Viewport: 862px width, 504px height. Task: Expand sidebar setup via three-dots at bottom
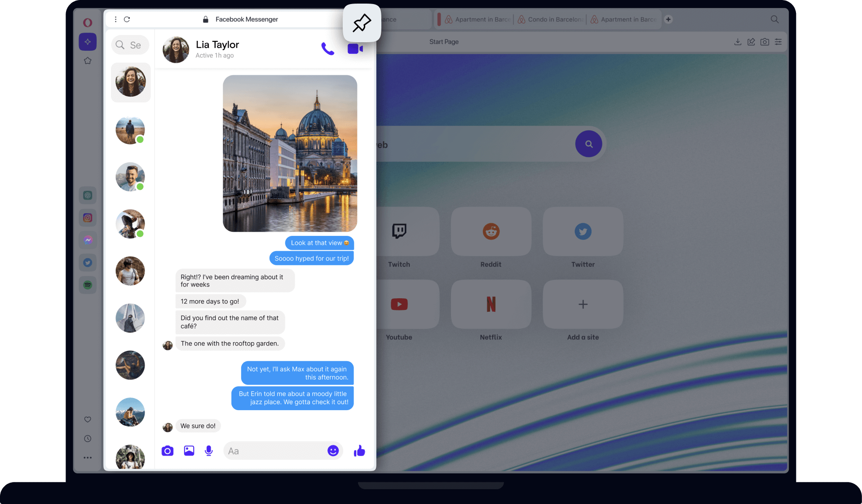pos(88,457)
